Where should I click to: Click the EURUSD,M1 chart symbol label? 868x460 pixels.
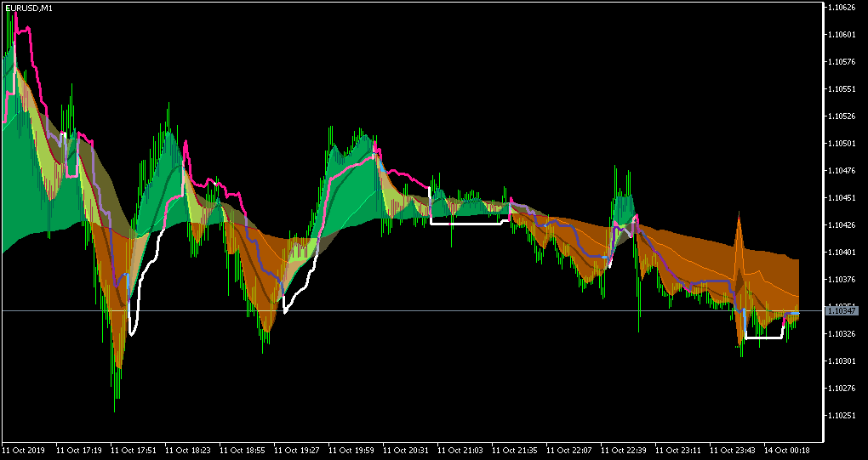[29, 9]
